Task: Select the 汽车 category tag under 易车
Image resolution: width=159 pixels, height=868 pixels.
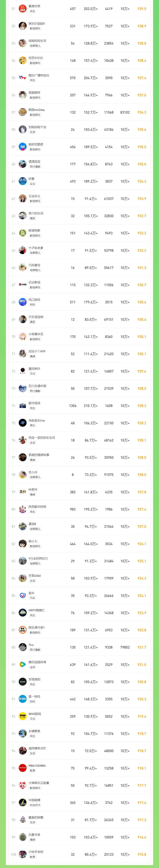Action: click(x=32, y=598)
